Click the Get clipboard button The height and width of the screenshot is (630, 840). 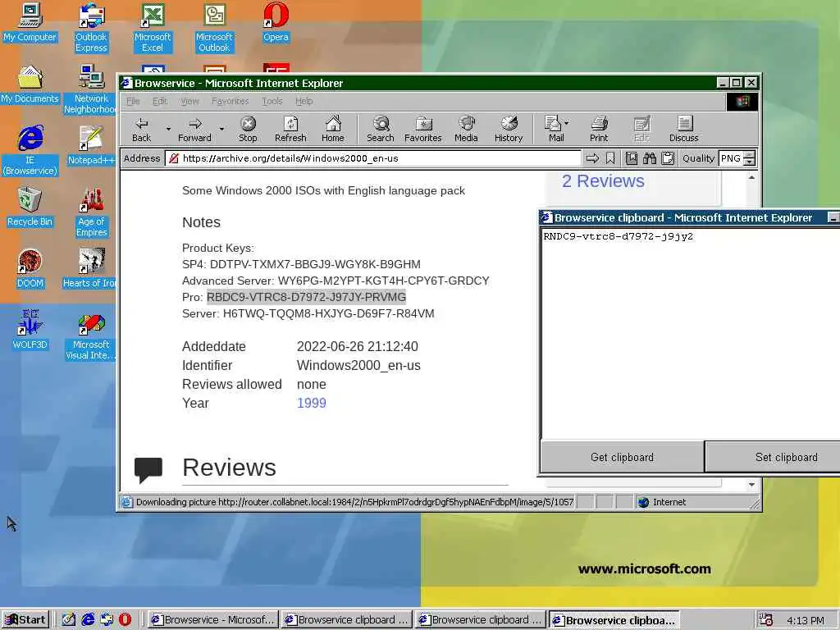click(x=622, y=457)
